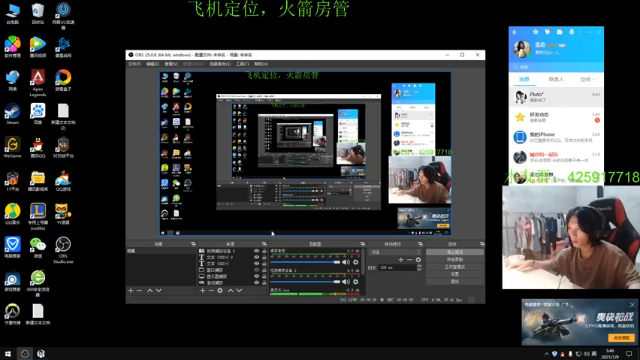Viewport: 640px width, 360px height.
Task: Add a transition with the plus icon
Action: coord(401,260)
